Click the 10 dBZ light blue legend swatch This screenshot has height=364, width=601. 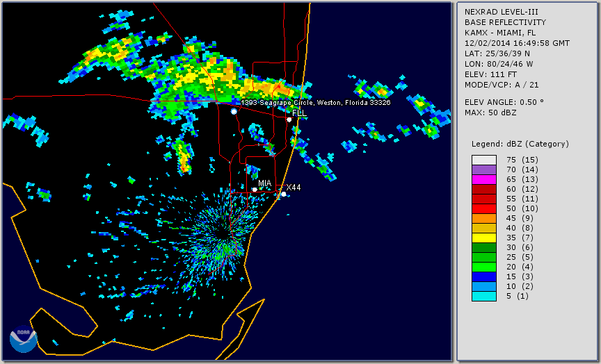pyautogui.click(x=484, y=287)
